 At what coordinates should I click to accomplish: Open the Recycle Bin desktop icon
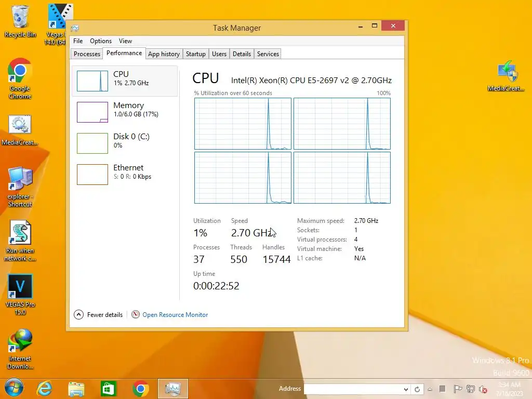[x=20, y=21]
